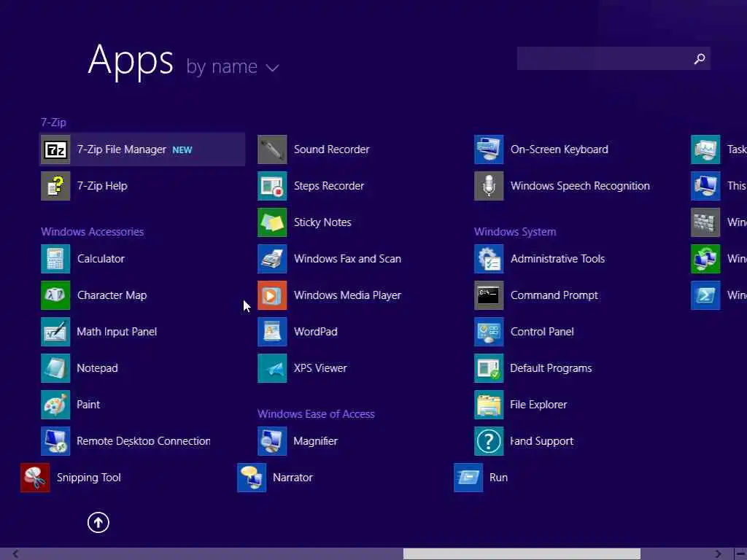Click the 'On-Screen Keyboard' label text
Viewport: 747px width, 560px height.
[560, 149]
